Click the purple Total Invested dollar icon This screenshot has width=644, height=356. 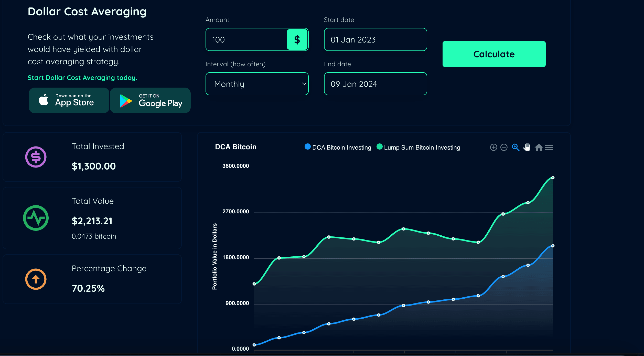36,157
